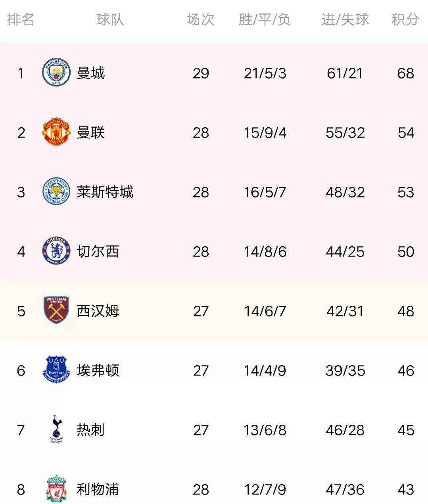Tap the West Ham hammers crest
428x504 pixels.
point(56,310)
